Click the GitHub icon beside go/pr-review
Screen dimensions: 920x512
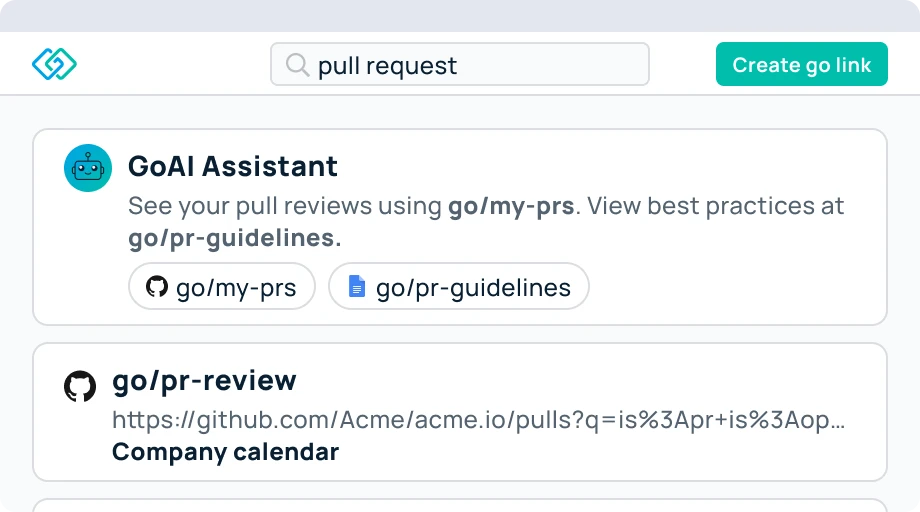80,386
